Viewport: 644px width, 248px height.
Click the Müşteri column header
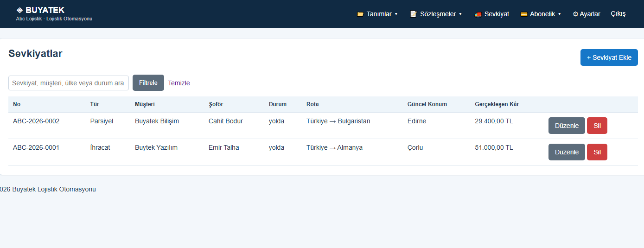(145, 104)
